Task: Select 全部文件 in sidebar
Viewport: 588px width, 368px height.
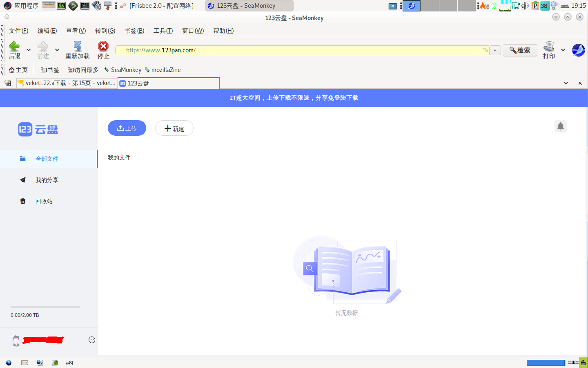Action: (x=49, y=159)
